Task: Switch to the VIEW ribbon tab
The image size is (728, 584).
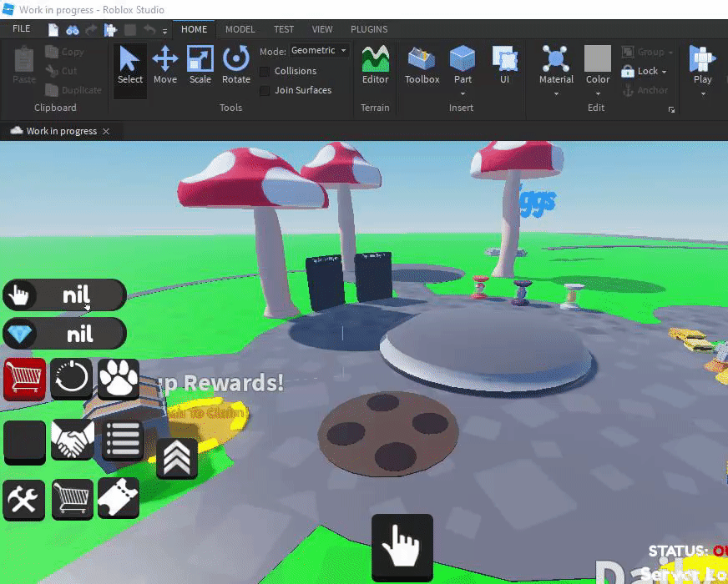Action: 322,29
